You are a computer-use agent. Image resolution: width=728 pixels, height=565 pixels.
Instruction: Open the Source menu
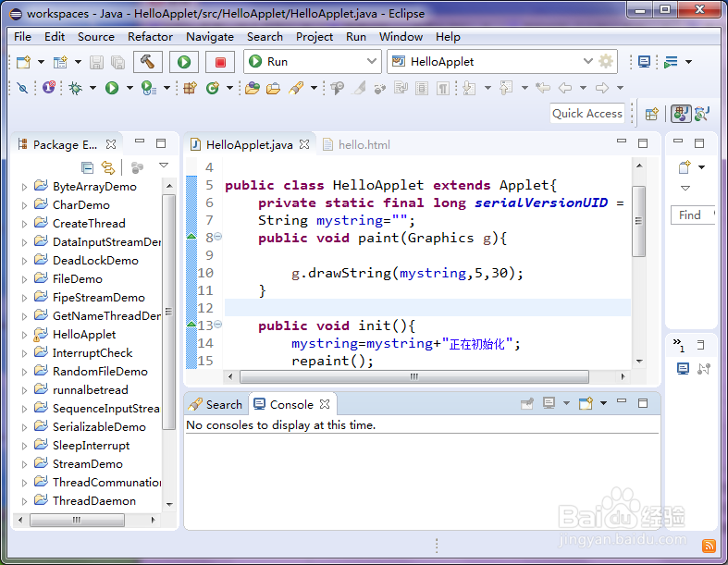[x=96, y=37]
